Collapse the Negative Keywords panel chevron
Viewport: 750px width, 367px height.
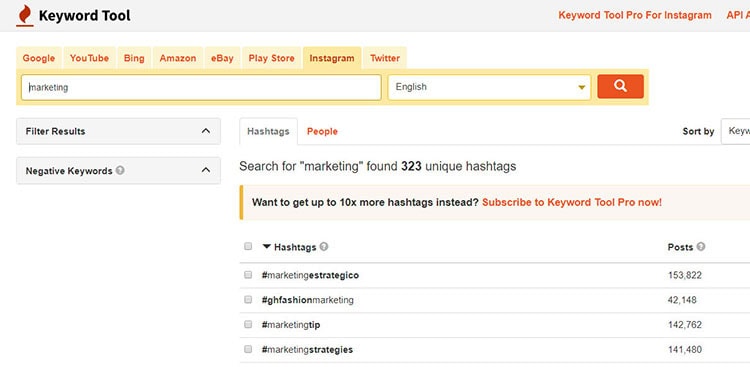(206, 170)
